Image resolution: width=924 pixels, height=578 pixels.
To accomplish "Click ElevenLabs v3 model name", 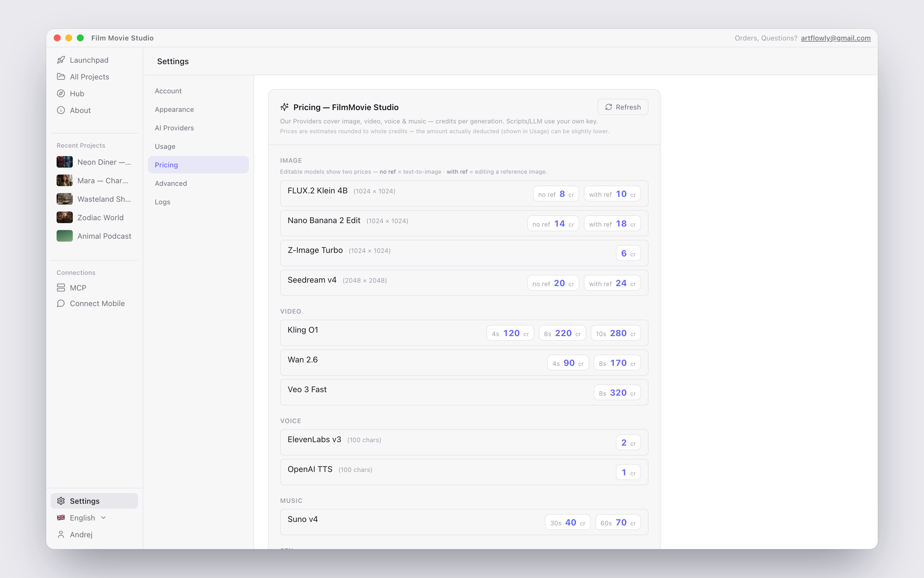I will [314, 439].
